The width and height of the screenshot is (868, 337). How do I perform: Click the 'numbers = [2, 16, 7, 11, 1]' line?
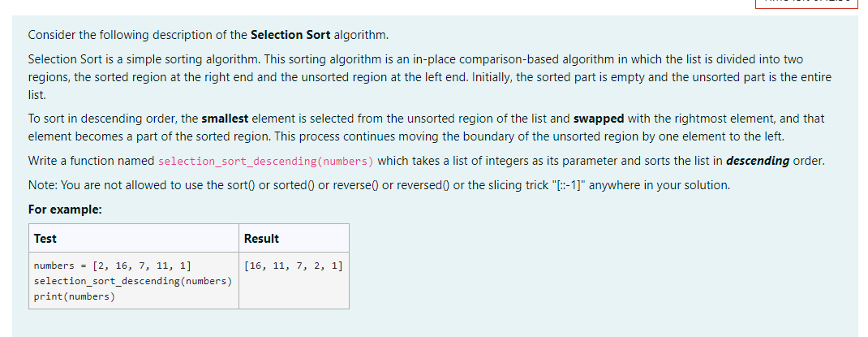point(113,266)
